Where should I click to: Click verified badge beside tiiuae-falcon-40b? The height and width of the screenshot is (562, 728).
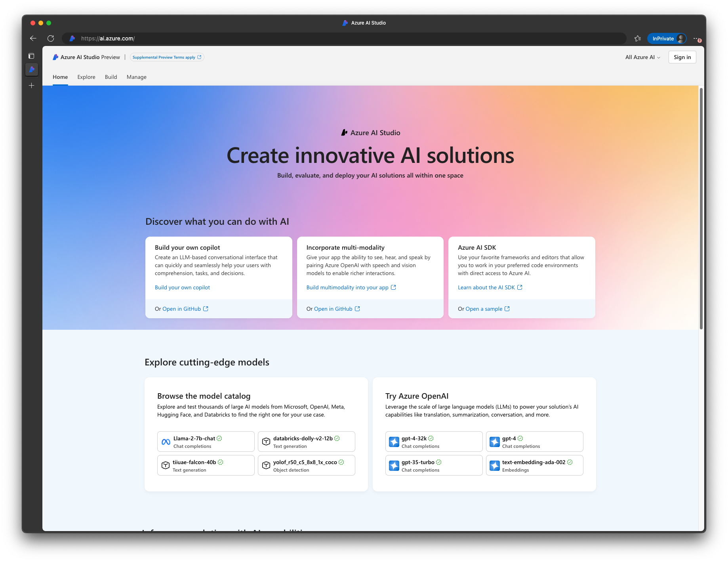(x=221, y=462)
